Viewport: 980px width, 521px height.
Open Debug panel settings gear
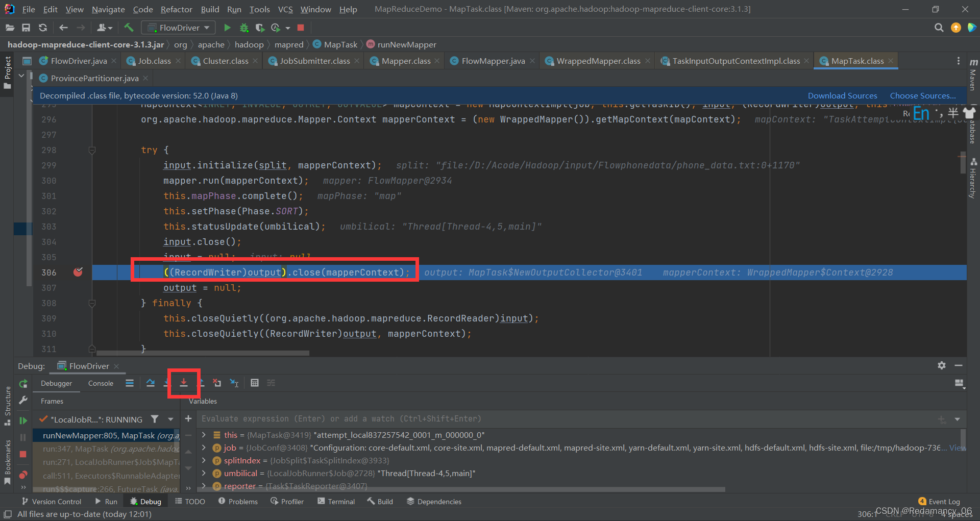pyautogui.click(x=942, y=365)
